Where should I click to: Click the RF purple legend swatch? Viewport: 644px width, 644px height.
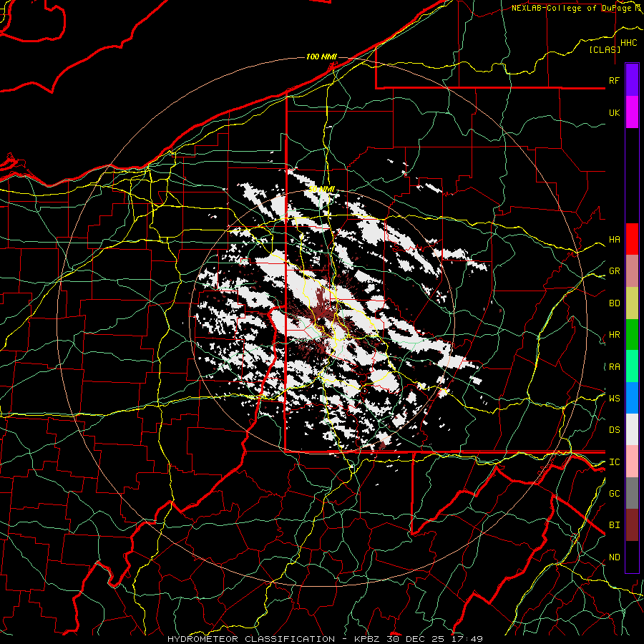click(x=632, y=80)
